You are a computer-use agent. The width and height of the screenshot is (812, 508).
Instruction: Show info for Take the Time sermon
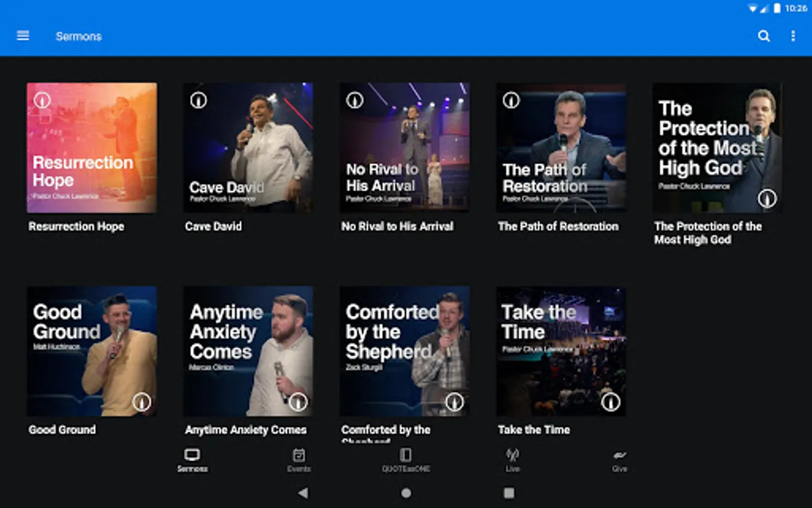tap(611, 402)
